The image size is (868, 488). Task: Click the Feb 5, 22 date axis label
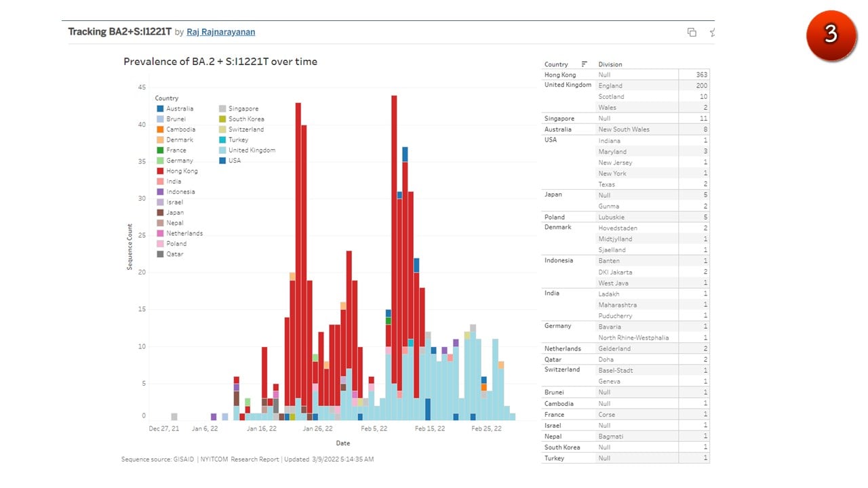pyautogui.click(x=374, y=428)
